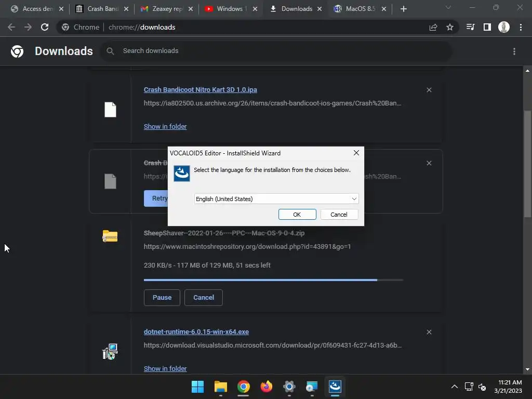
Task: Click the muted volume tray icon
Action: pos(482,387)
